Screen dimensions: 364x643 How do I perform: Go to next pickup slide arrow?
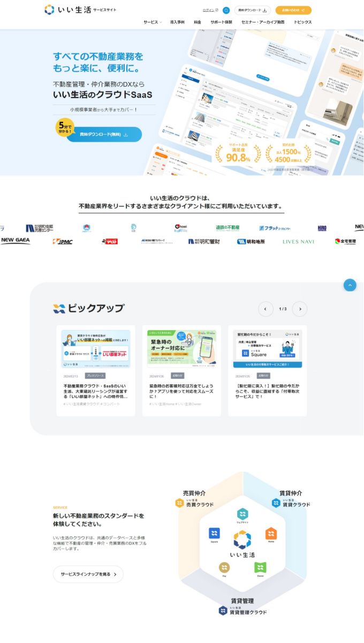pos(300,309)
